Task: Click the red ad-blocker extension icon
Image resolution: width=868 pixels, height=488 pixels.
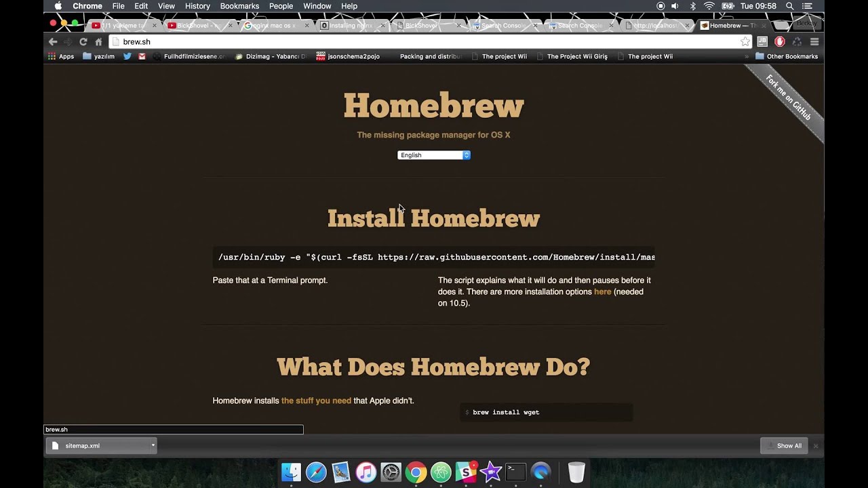Action: 780,41
